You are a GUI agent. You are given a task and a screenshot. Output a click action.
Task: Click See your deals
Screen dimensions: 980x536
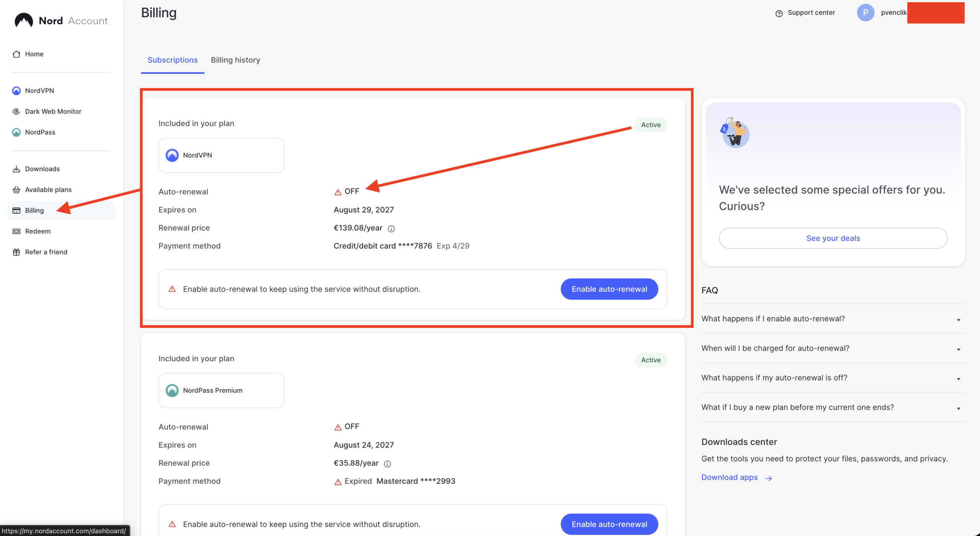coord(833,238)
